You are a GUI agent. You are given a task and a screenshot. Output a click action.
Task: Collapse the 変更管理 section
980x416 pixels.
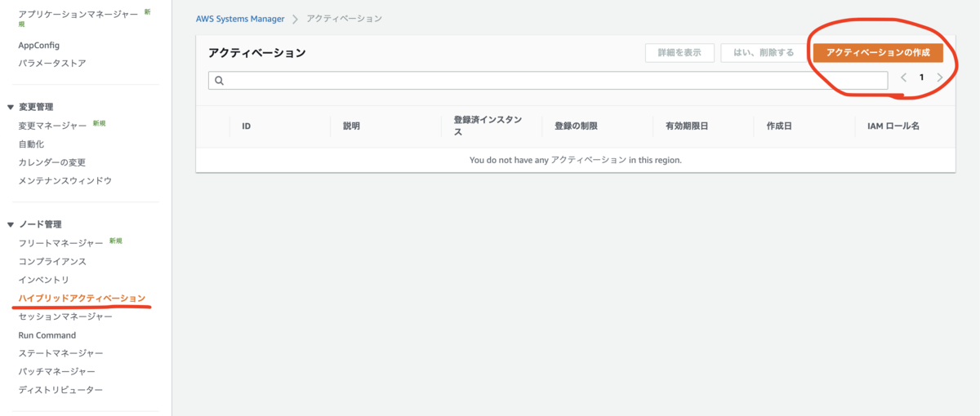pos(10,107)
